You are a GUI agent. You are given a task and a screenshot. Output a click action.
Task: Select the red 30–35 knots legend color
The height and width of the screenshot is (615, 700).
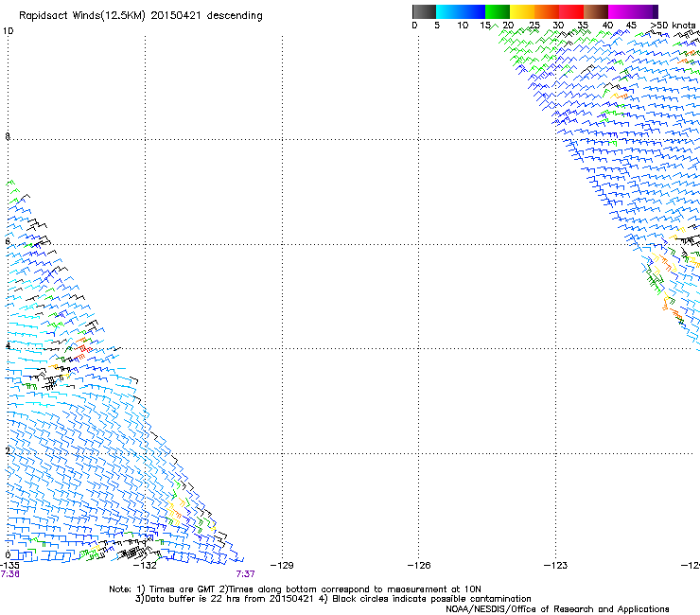point(571,11)
